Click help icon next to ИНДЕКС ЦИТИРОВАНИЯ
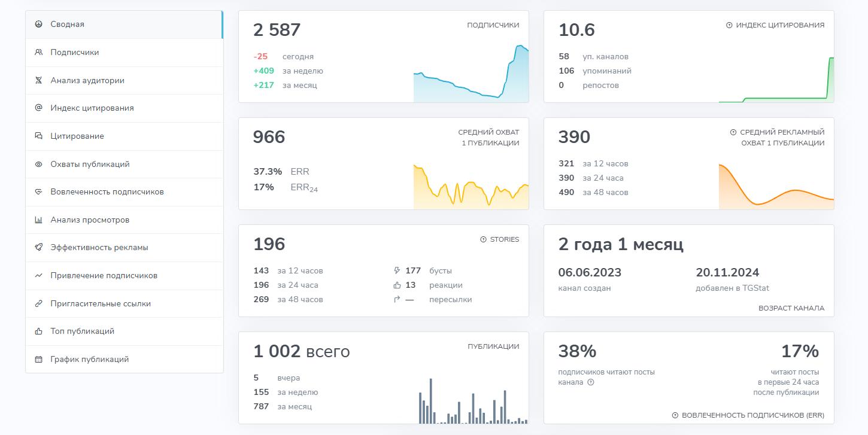The image size is (868, 435). (x=729, y=25)
